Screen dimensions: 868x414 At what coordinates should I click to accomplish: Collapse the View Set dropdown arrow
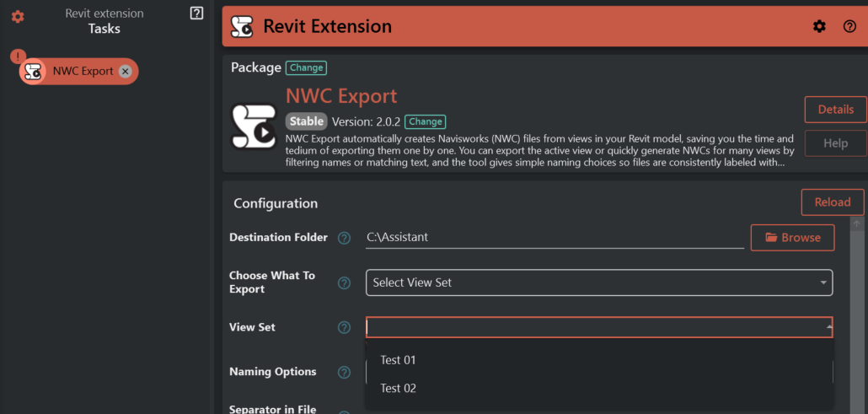coord(829,327)
